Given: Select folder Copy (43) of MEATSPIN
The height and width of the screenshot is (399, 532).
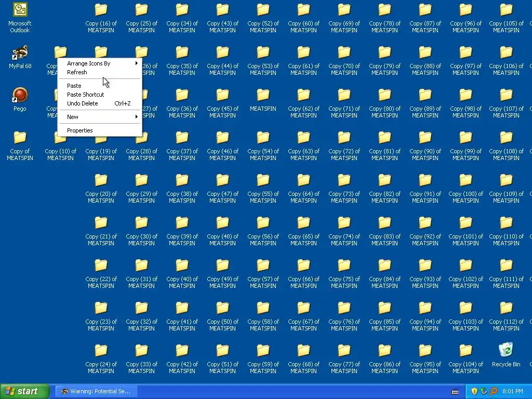Looking at the screenshot, I should (222, 17).
